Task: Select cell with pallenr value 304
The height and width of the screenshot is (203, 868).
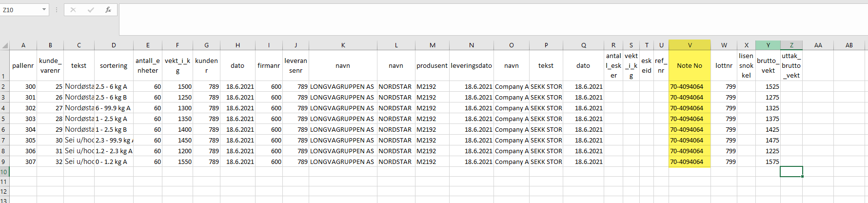Action: [x=23, y=130]
